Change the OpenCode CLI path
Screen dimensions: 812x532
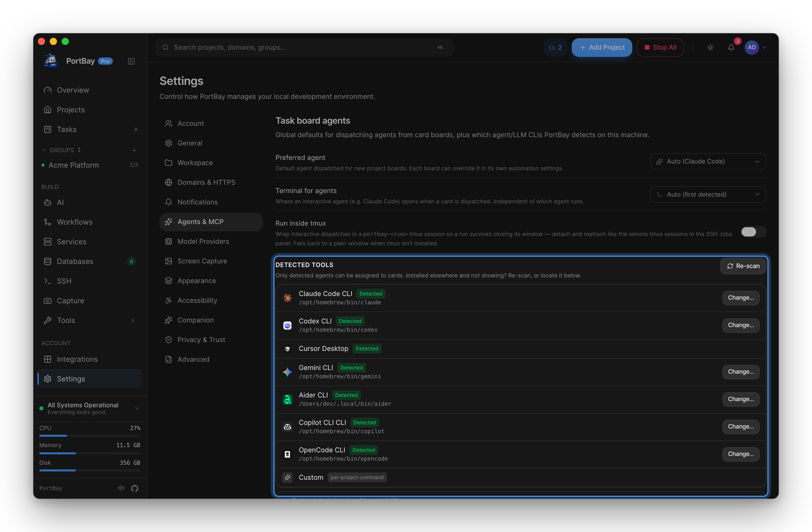pos(741,454)
